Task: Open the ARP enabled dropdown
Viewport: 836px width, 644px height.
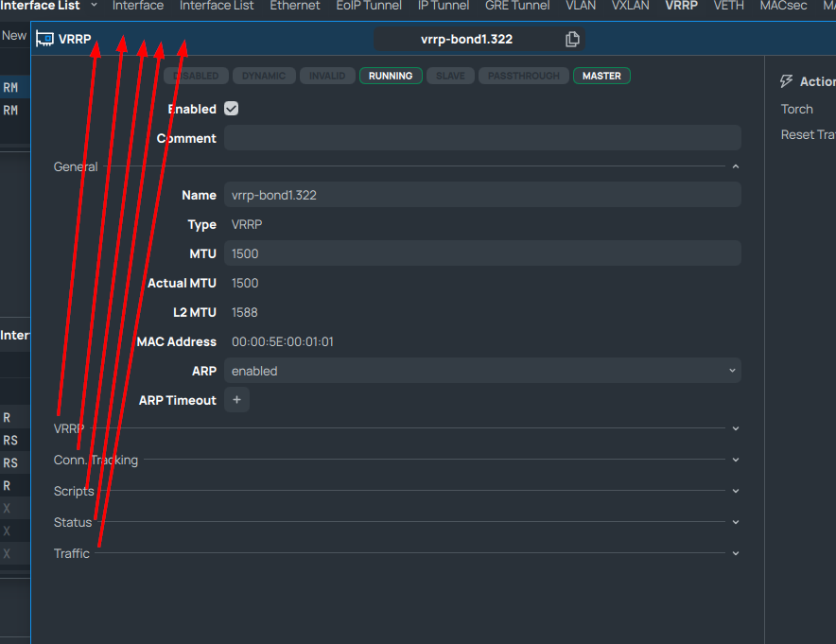Action: pos(482,371)
